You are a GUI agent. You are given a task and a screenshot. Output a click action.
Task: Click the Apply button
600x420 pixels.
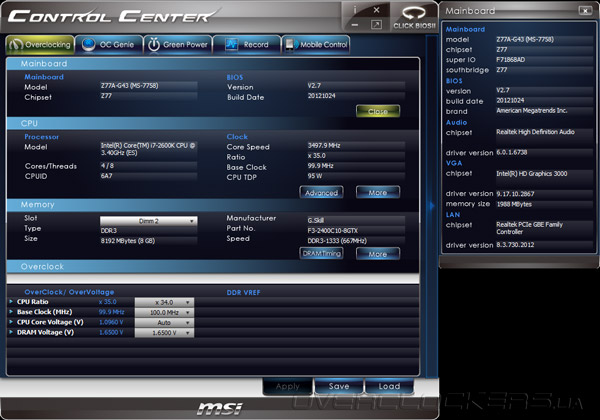[x=287, y=386]
